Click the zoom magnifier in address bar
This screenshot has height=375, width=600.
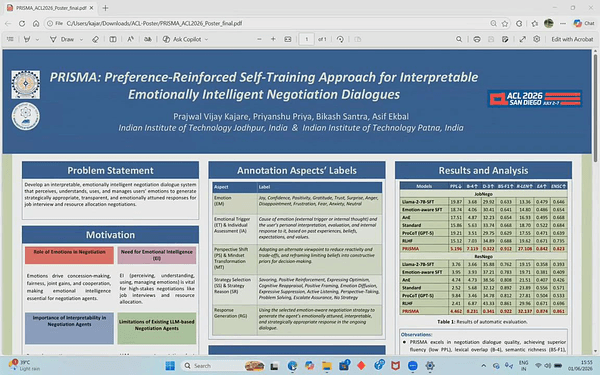494,23
